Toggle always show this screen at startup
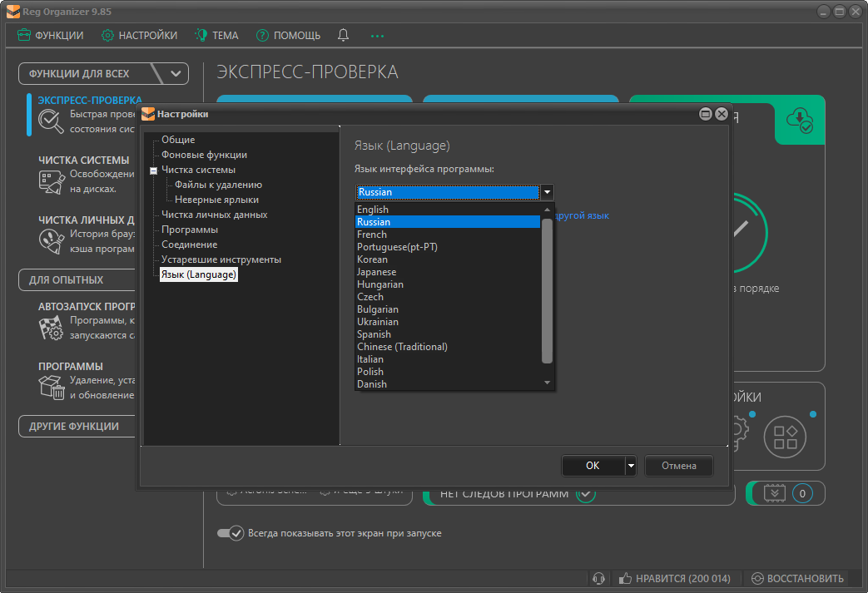The width and height of the screenshot is (868, 593). pos(230,533)
